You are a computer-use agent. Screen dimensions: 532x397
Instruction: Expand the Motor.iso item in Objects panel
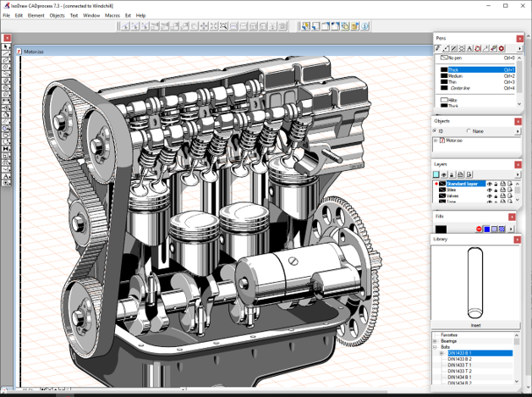click(x=436, y=141)
